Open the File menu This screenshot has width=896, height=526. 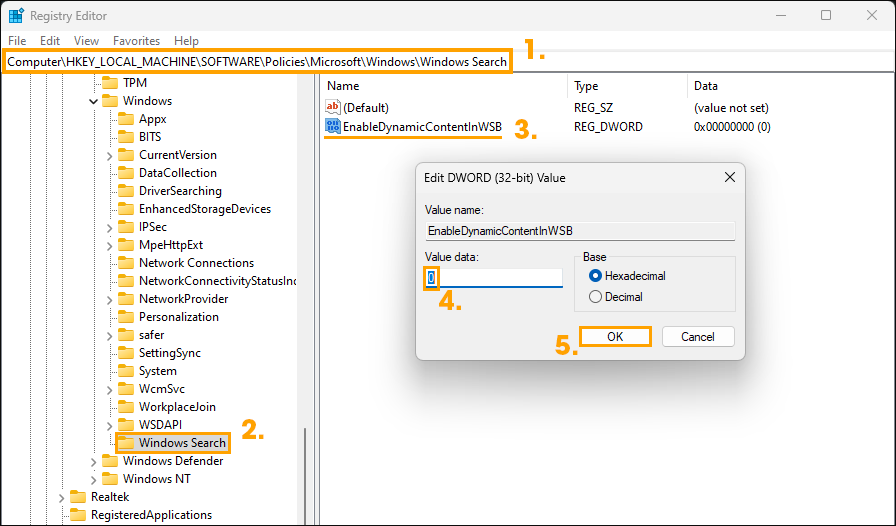point(17,41)
